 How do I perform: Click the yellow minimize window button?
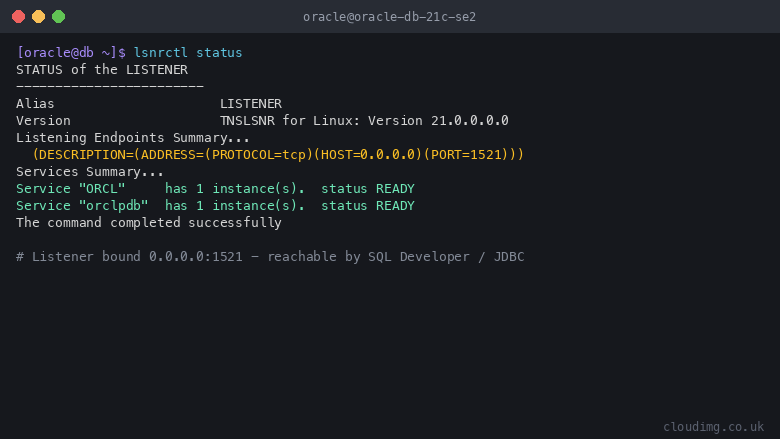click(x=38, y=16)
